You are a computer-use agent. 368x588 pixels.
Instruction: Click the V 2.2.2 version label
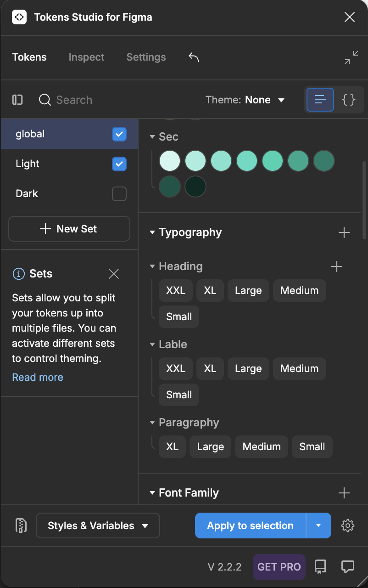225,567
